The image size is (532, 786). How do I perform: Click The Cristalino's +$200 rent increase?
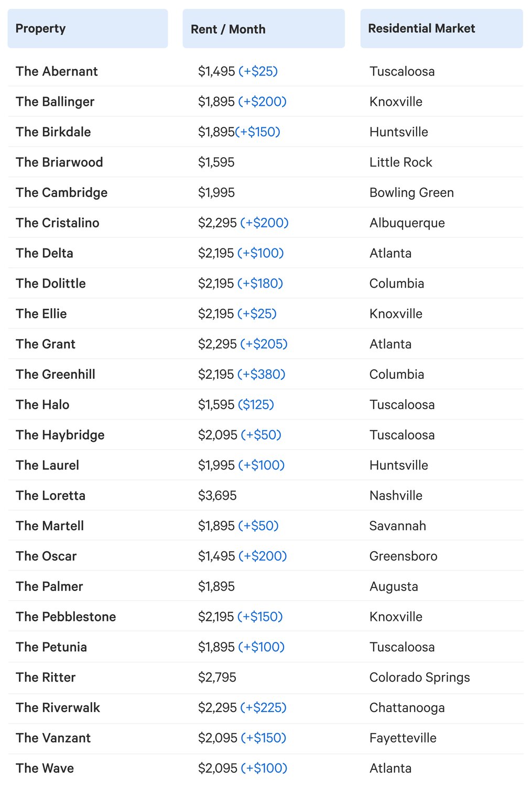click(x=264, y=223)
